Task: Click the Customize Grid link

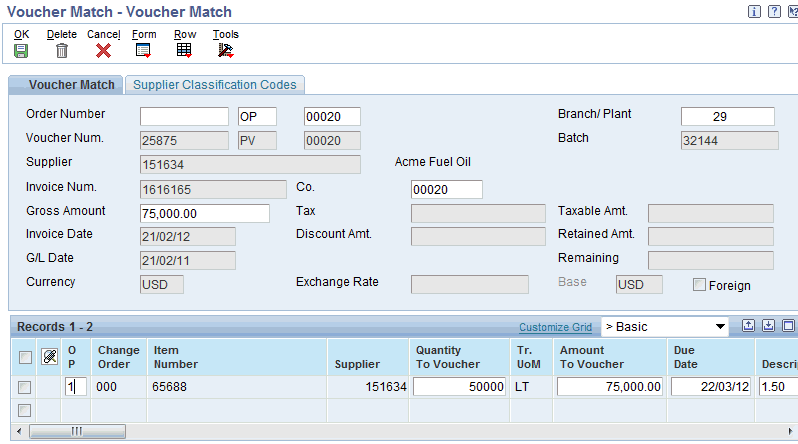Action: pos(555,327)
